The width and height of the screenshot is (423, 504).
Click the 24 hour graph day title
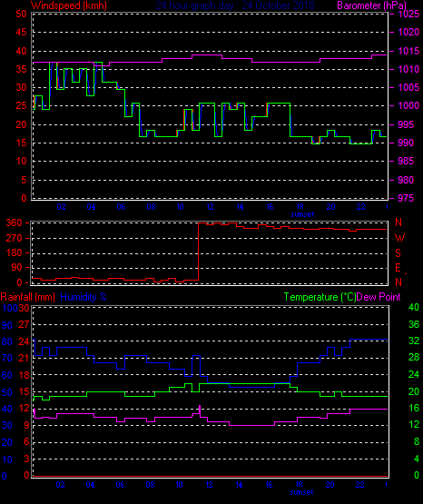(x=235, y=5)
